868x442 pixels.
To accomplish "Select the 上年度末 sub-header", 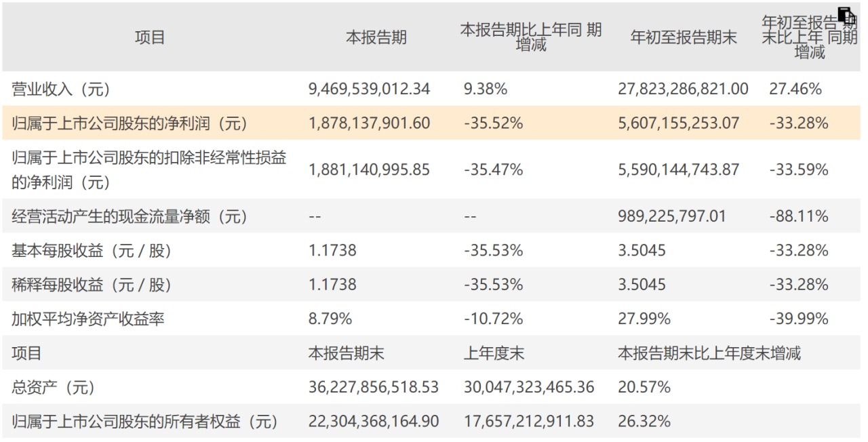I will tap(494, 353).
